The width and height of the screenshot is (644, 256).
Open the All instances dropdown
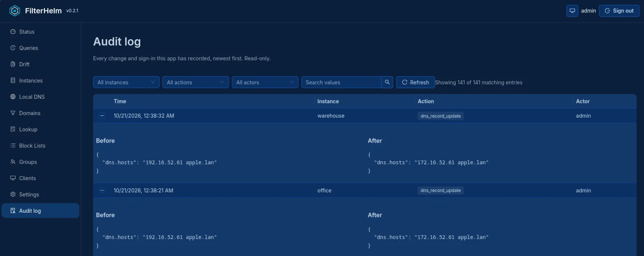(126, 82)
